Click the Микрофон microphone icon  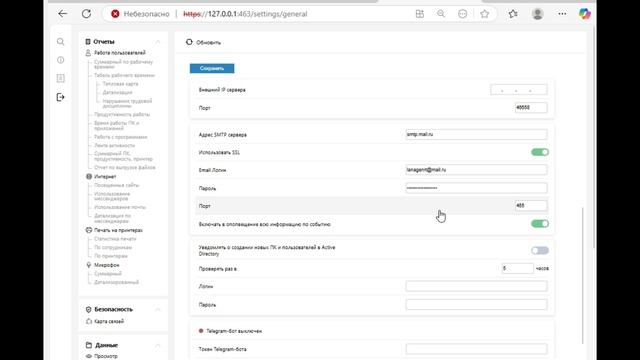point(89,265)
